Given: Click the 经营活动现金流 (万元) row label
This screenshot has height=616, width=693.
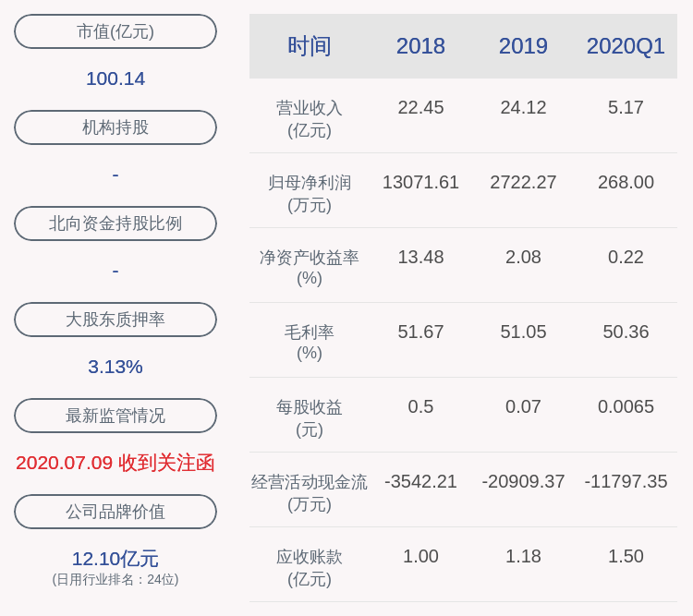Looking at the screenshot, I should pos(310,493).
